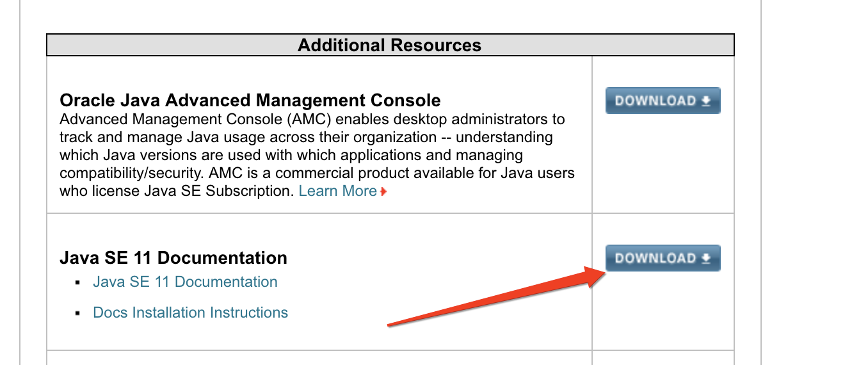Click the download arrow icon for Advanced Management Console
The height and width of the screenshot is (365, 868).
pyautogui.click(x=706, y=101)
